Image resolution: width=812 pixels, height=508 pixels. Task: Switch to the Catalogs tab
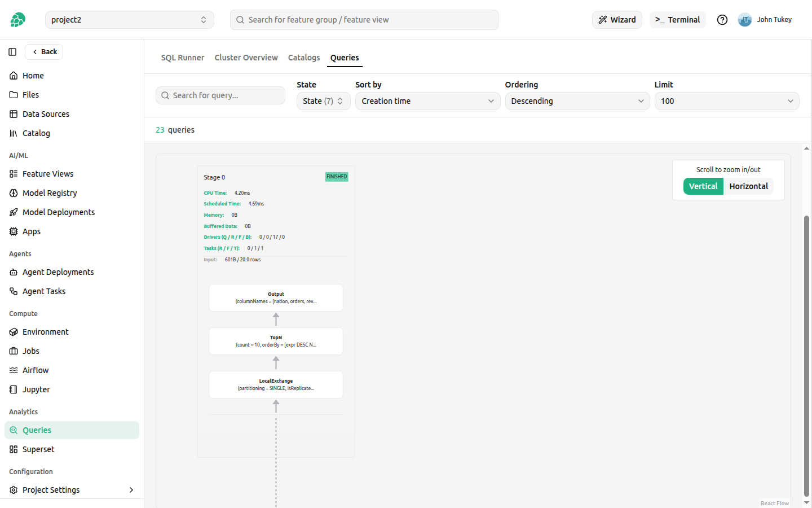point(304,58)
